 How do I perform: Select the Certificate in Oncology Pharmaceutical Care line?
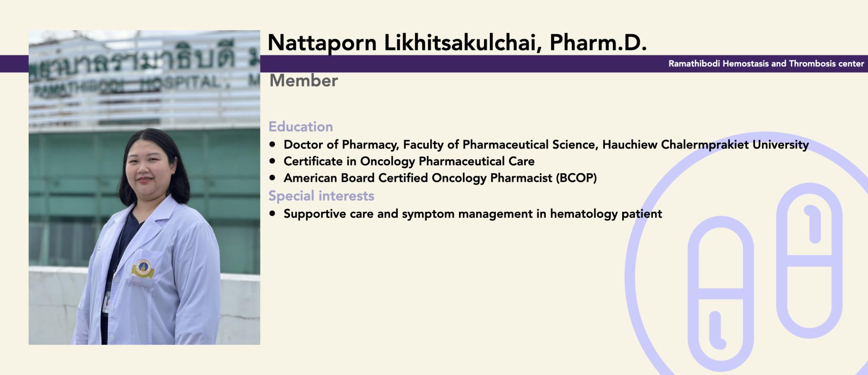click(409, 161)
